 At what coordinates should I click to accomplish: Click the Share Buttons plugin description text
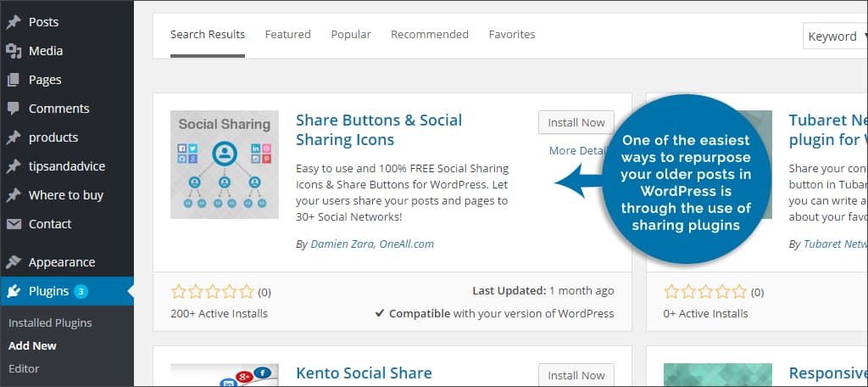pyautogui.click(x=403, y=193)
